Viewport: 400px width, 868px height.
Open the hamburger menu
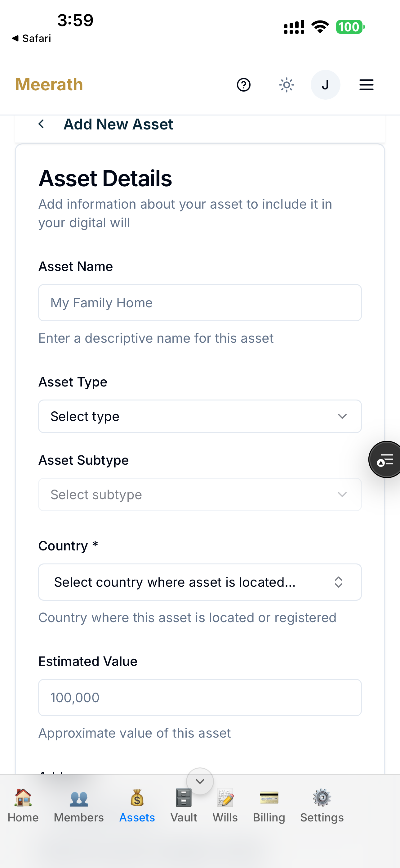pos(366,84)
